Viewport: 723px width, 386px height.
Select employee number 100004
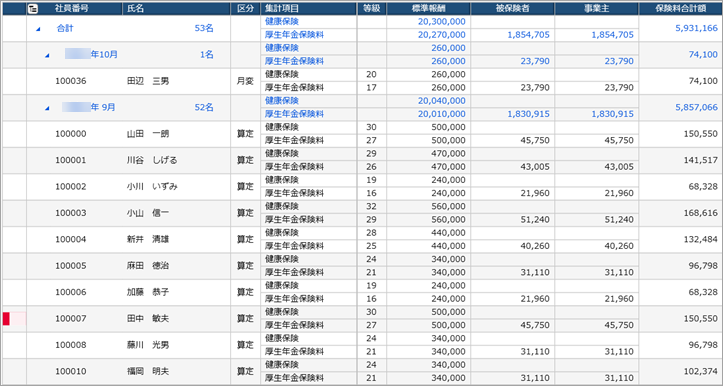(71, 239)
